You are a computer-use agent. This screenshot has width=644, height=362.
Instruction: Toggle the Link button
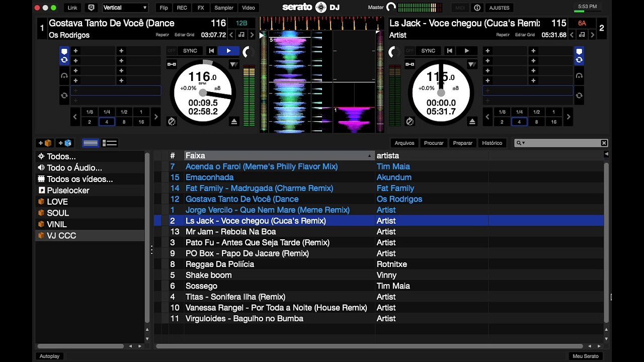click(73, 8)
